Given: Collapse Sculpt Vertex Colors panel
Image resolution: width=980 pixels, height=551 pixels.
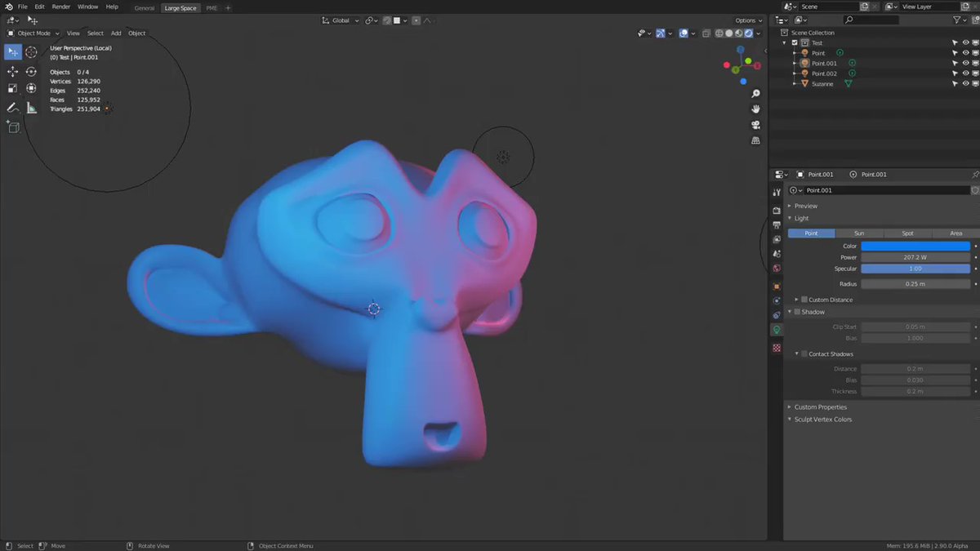Looking at the screenshot, I should (x=823, y=420).
